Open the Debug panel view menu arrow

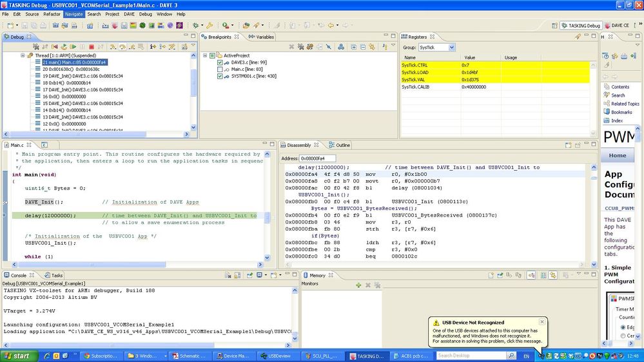pyautogui.click(x=193, y=45)
